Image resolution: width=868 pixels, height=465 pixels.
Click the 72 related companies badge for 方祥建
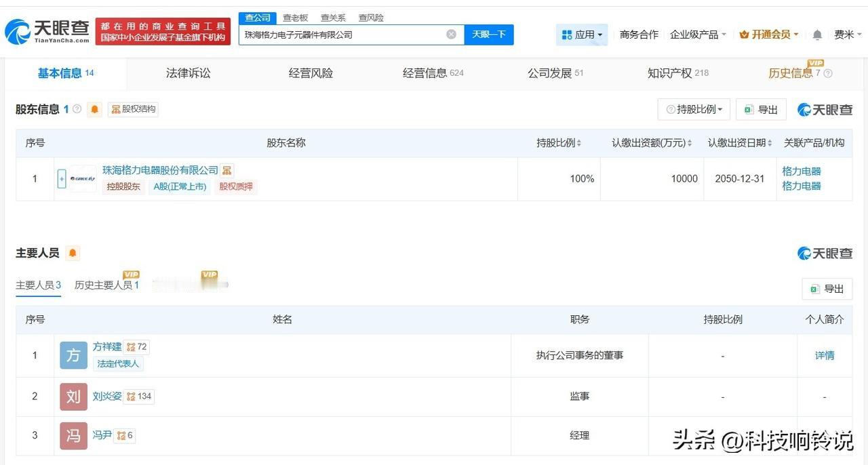point(136,347)
